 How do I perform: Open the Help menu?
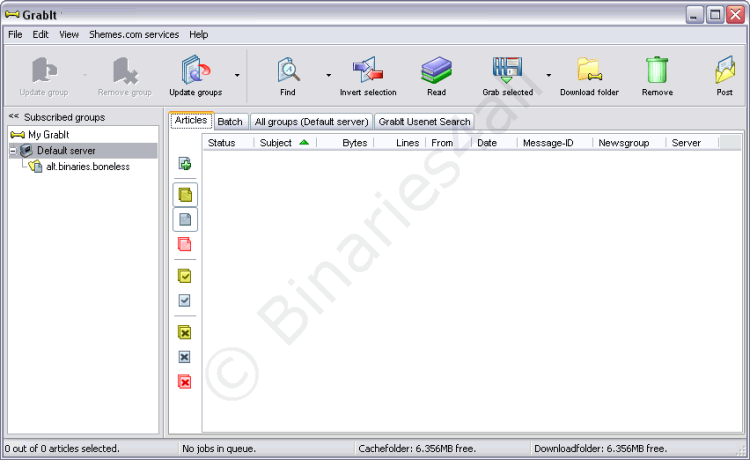click(199, 34)
